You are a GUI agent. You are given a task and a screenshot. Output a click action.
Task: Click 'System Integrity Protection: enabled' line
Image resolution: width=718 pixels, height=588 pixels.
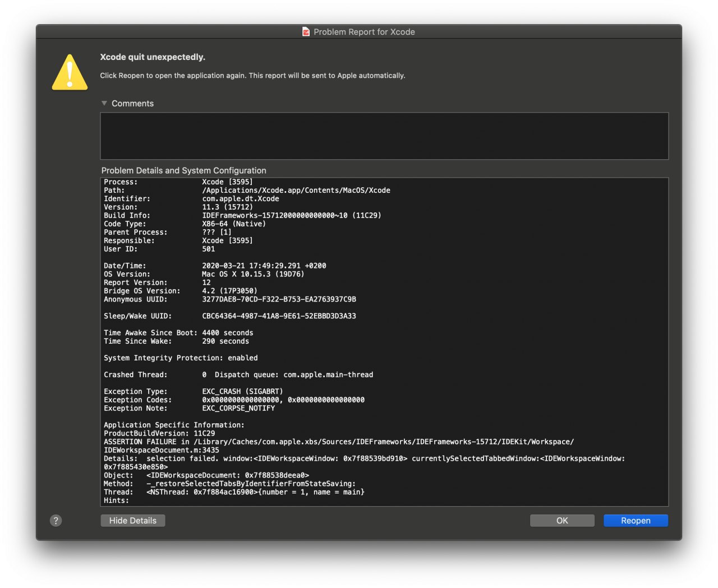[181, 359]
